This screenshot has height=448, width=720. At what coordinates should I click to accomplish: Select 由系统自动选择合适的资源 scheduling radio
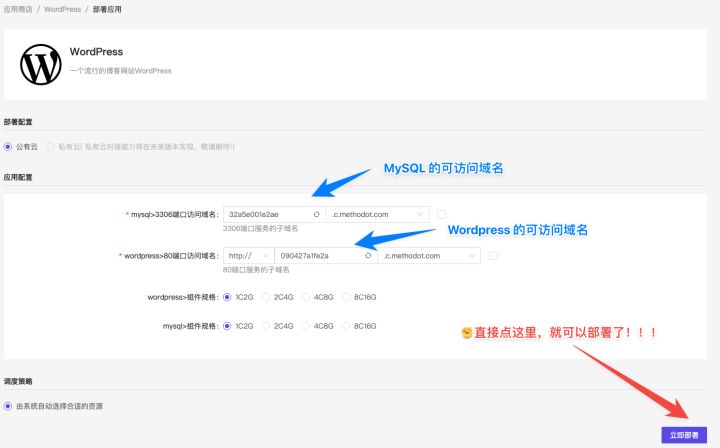pos(7,406)
